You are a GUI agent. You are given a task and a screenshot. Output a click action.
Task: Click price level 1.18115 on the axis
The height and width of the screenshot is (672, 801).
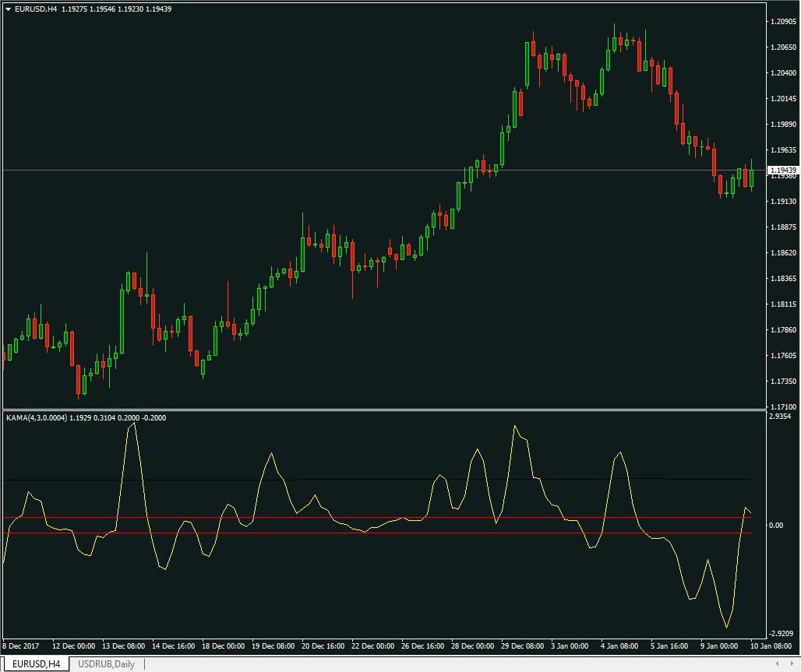click(783, 304)
